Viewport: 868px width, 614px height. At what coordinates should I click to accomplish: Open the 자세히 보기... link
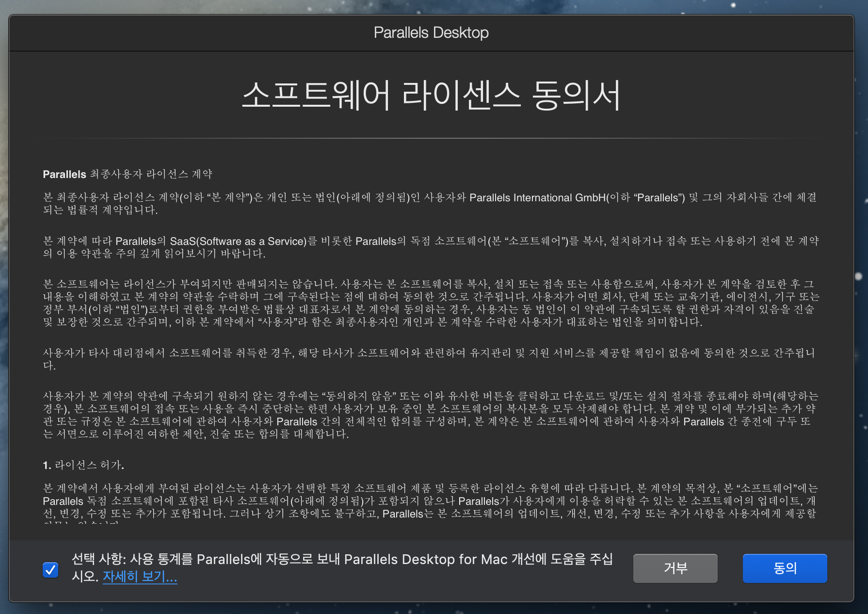(x=140, y=577)
